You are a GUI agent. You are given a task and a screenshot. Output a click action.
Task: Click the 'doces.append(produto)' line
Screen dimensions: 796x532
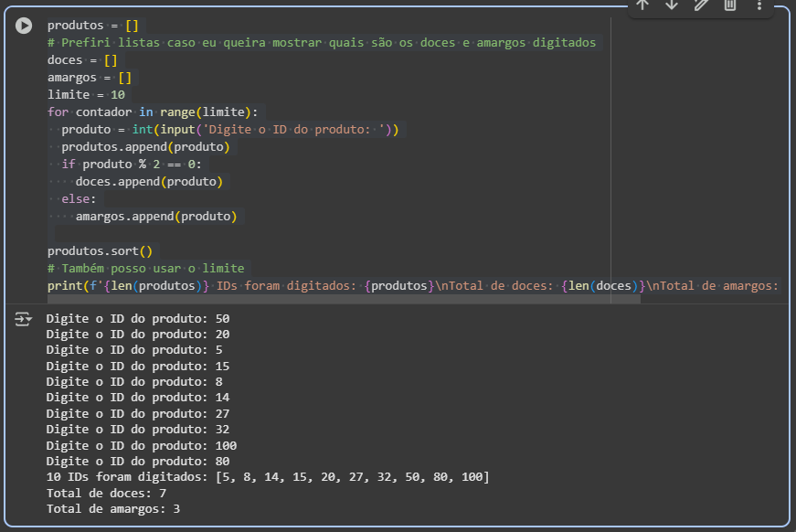149,182
